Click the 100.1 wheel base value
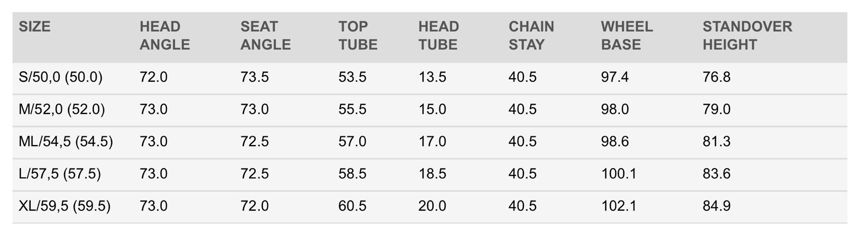 (618, 174)
